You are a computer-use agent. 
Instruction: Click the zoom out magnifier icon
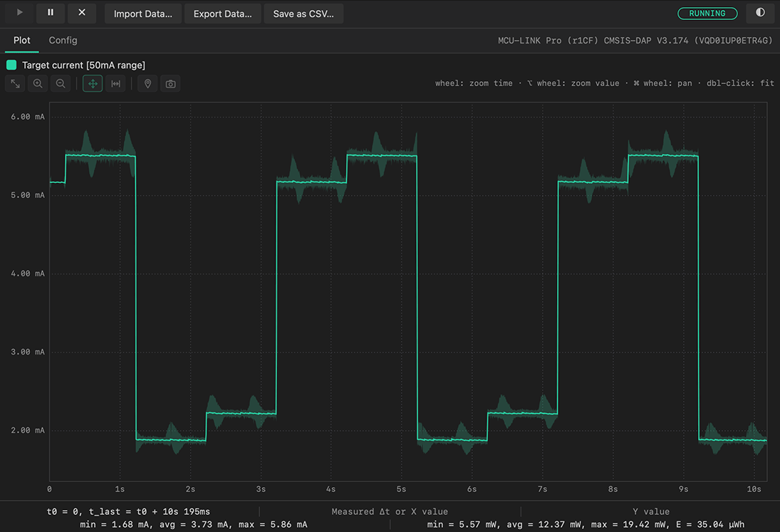tap(61, 83)
